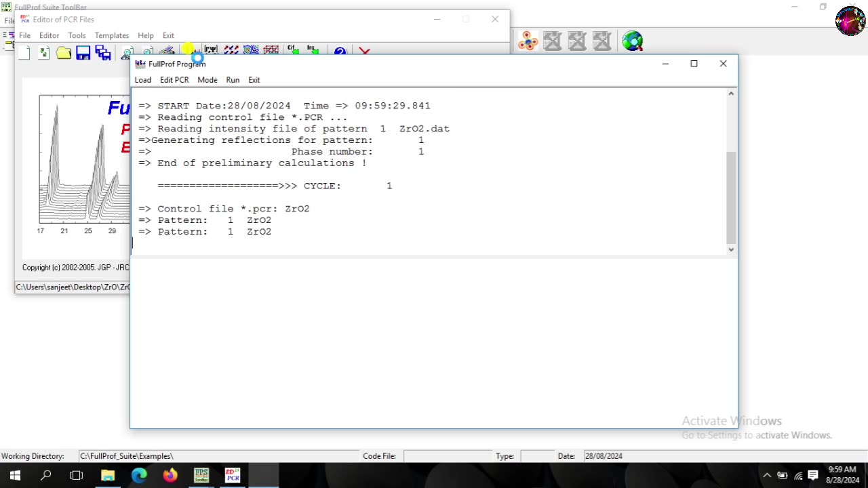This screenshot has height=488, width=868.
Task: Open the Run menu in FullProf Program
Action: tap(233, 80)
